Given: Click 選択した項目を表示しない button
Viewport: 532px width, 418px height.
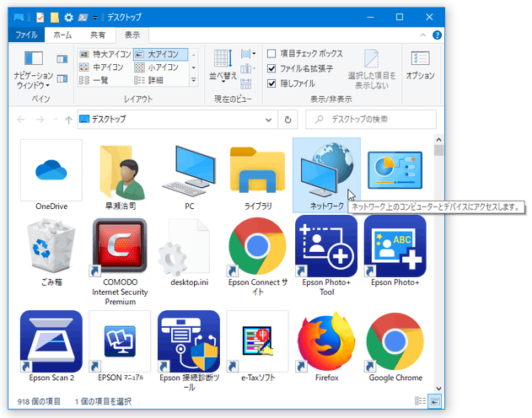Looking at the screenshot, I should (x=372, y=69).
